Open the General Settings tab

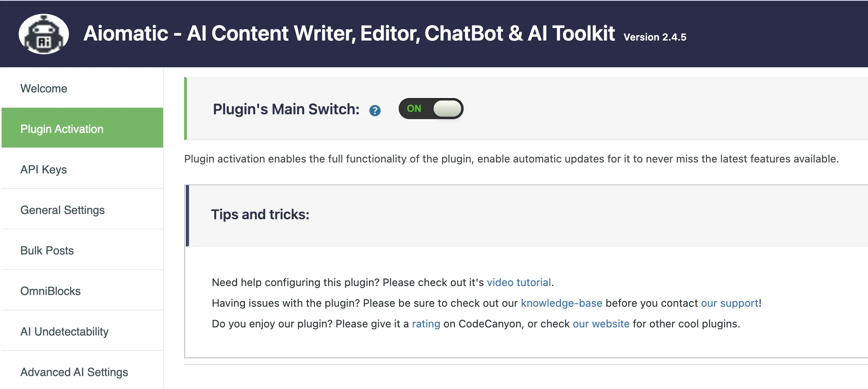click(x=82, y=210)
